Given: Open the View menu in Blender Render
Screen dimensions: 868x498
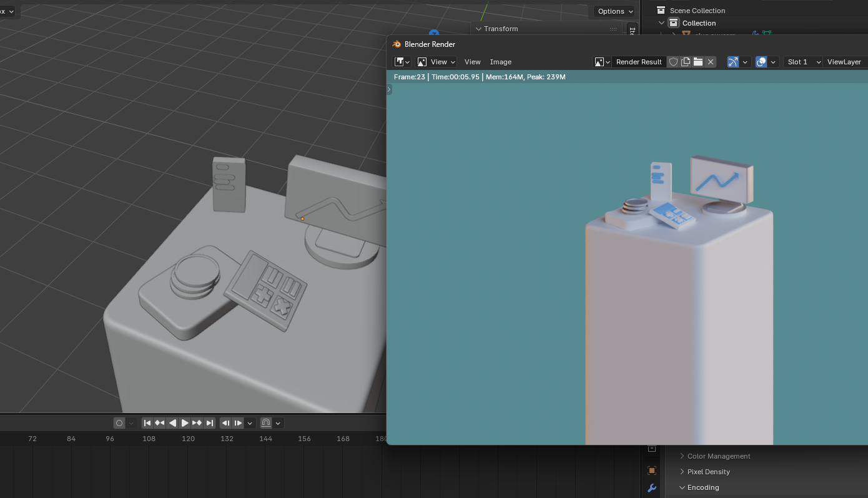Looking at the screenshot, I should 473,62.
